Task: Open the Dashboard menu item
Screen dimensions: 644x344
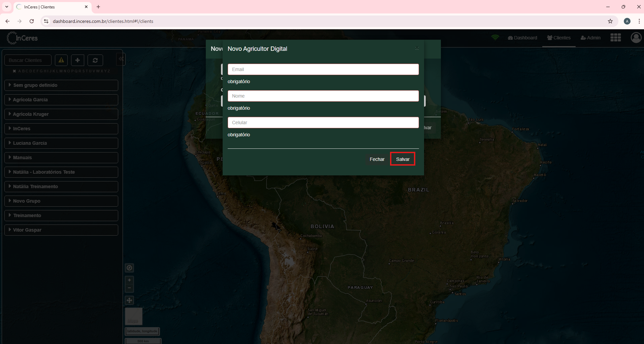Action: click(x=522, y=38)
